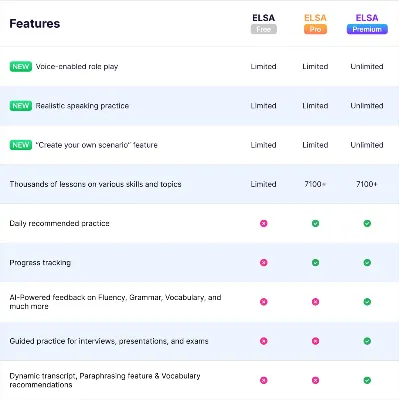Image resolution: width=400 pixels, height=400 pixels.
Task: Click the green check for Daily recommended practice under Pro
Action: coord(315,223)
